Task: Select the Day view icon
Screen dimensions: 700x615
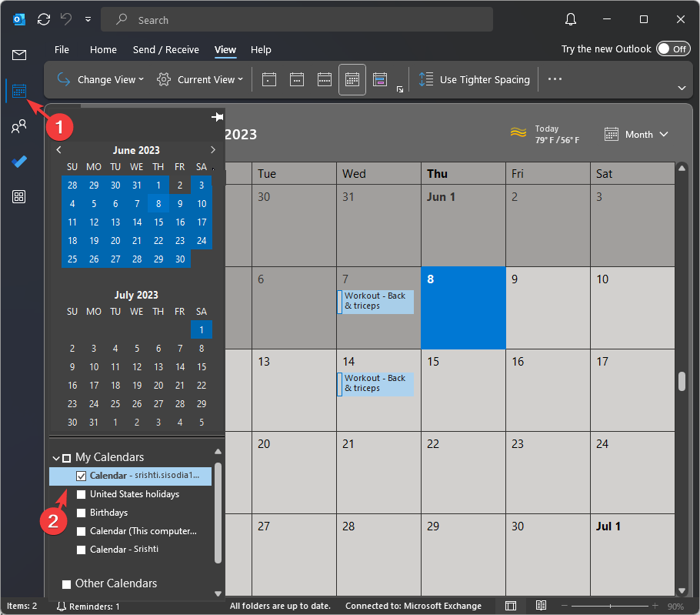Action: tap(268, 79)
